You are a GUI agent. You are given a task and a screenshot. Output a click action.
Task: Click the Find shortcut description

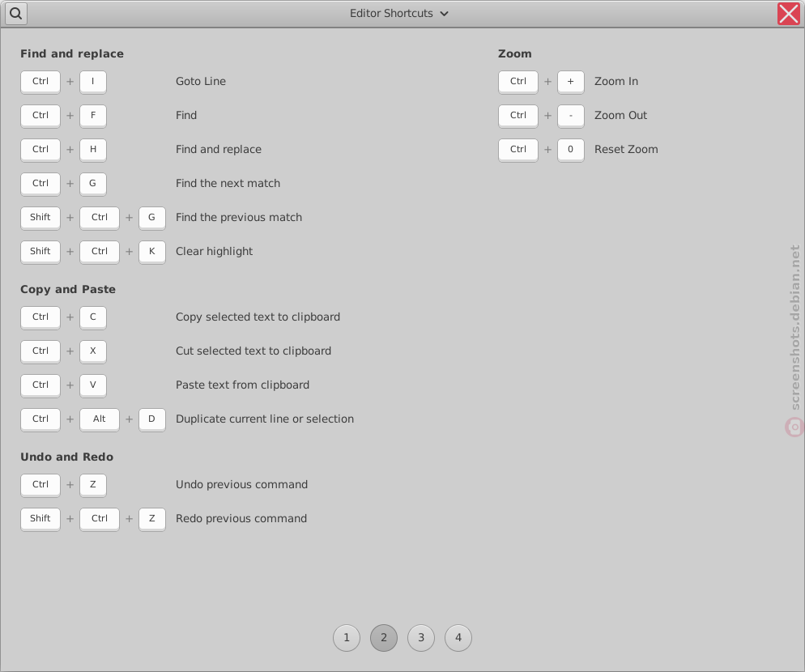[186, 116]
